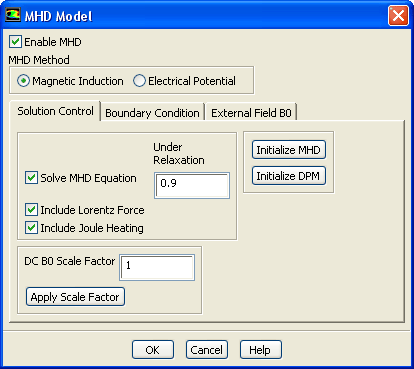
Task: Click the MHD Model title bar app icon
Action: 13,15
